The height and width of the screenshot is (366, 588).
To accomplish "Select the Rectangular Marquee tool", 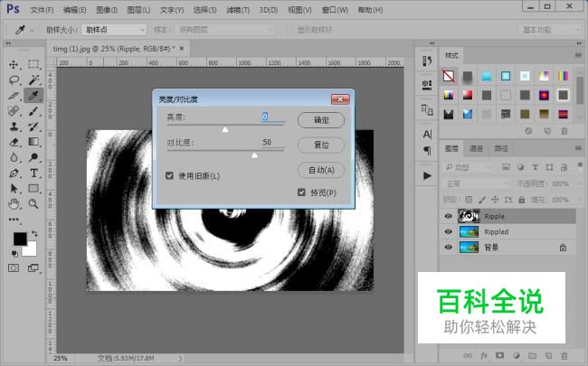I will pos(33,64).
